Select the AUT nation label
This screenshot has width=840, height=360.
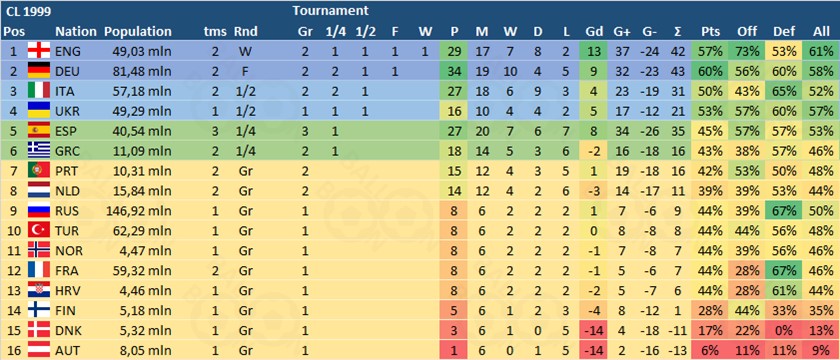(x=68, y=351)
